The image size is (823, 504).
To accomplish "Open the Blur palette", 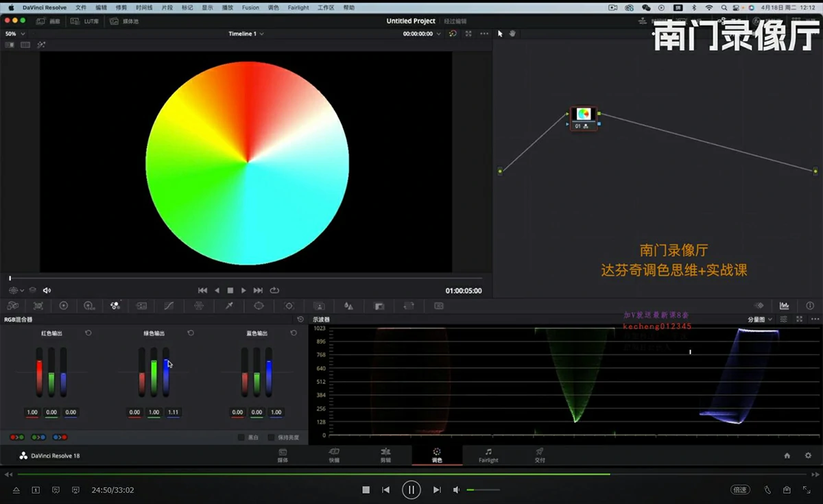I will (x=348, y=306).
